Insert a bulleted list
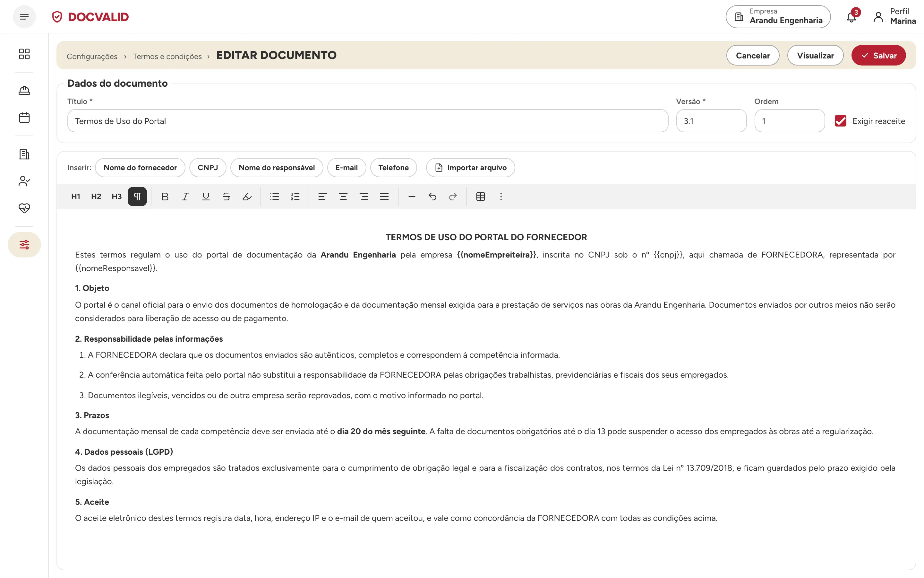The image size is (924, 578). coord(275,197)
